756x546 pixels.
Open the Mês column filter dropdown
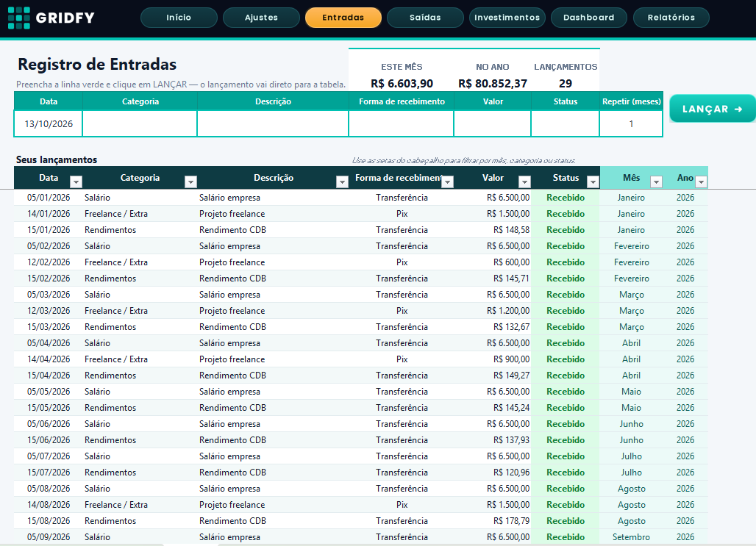[656, 182]
